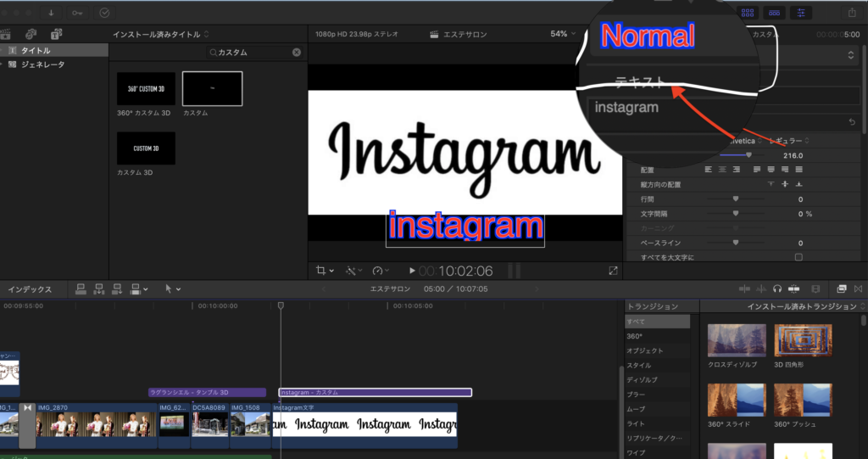868x459 pixels.
Task: Adjust the 行間 line spacing slider
Action: click(x=736, y=199)
